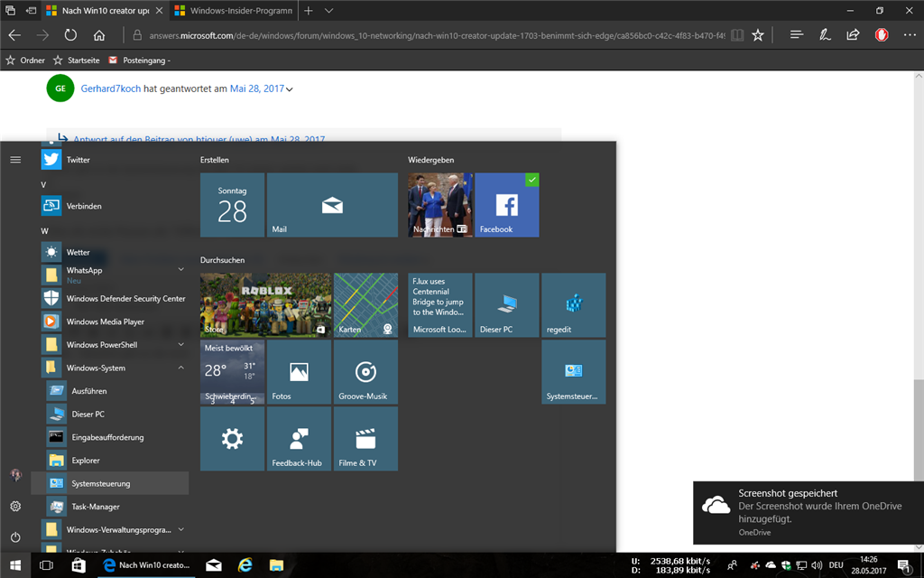Open the Action Center notification icon

click(904, 565)
